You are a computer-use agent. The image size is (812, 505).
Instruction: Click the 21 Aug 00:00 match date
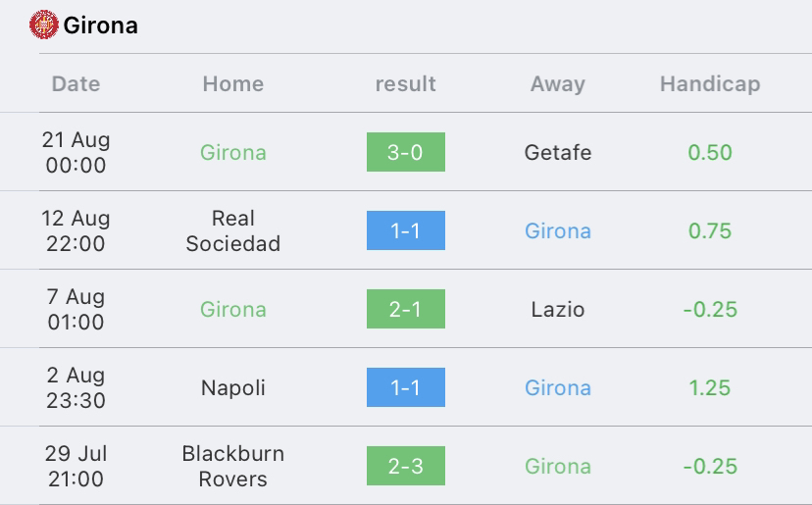(x=76, y=152)
